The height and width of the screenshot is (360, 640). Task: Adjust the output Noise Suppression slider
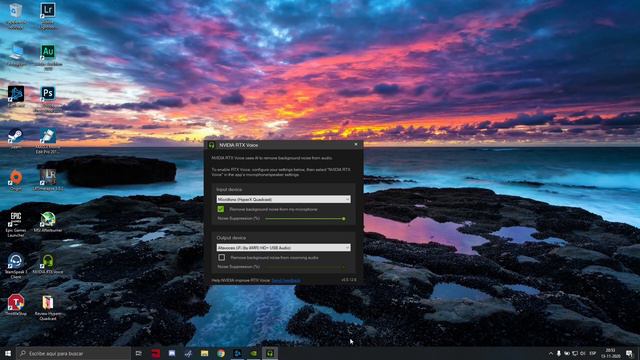pyautogui.click(x=305, y=267)
